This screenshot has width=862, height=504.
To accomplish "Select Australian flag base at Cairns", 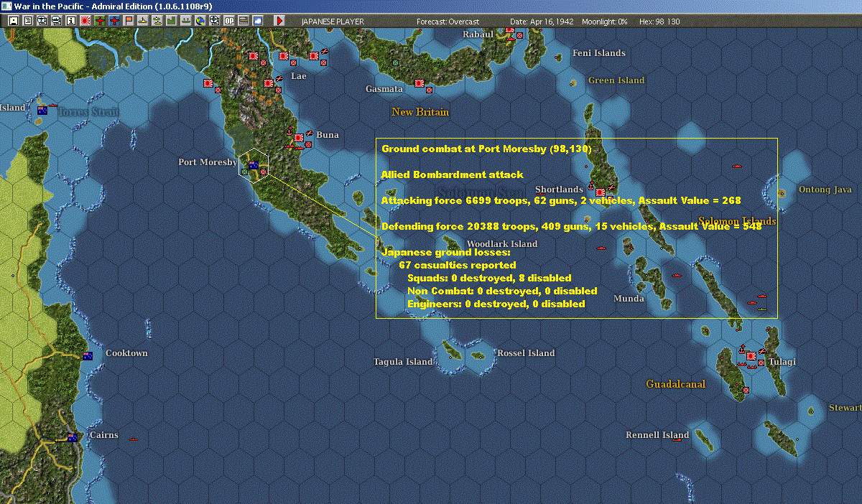I will [x=73, y=438].
